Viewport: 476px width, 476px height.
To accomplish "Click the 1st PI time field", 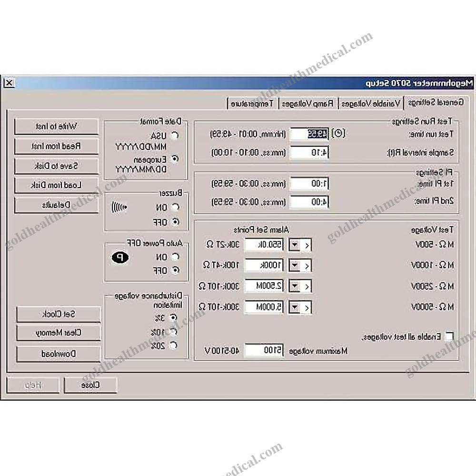I will click(309, 184).
